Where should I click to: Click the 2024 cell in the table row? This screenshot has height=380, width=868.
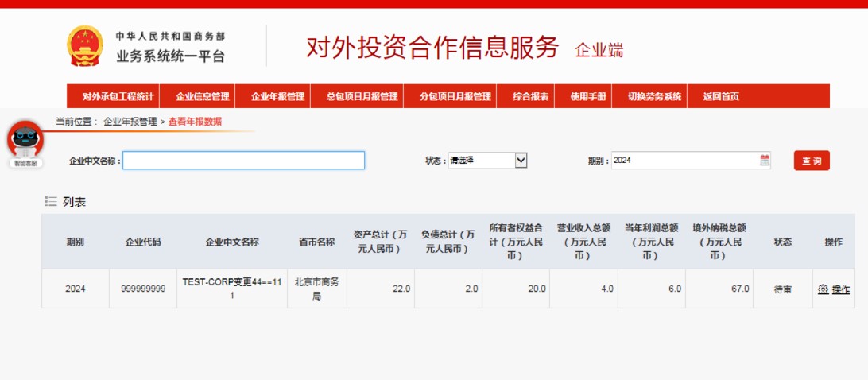[x=76, y=289]
